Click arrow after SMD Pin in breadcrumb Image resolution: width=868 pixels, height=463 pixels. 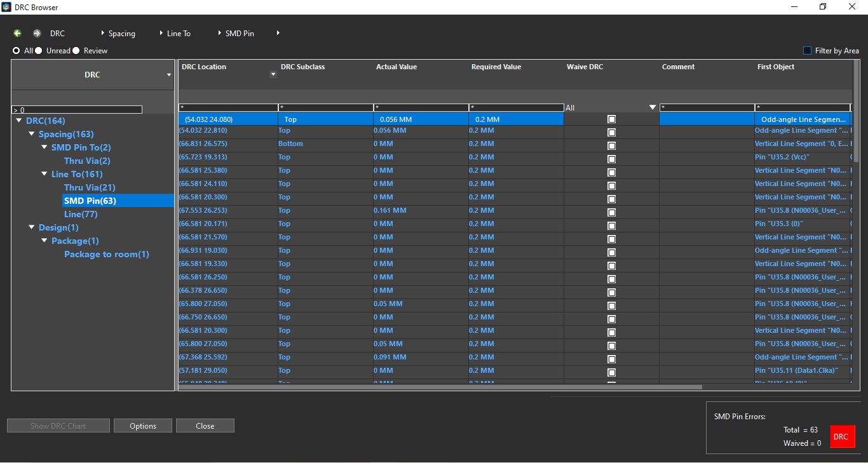tap(278, 33)
